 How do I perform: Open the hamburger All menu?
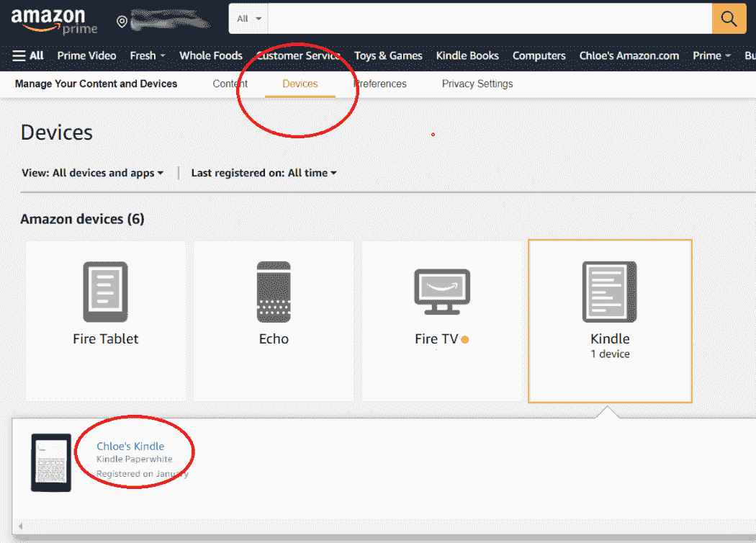tap(27, 55)
